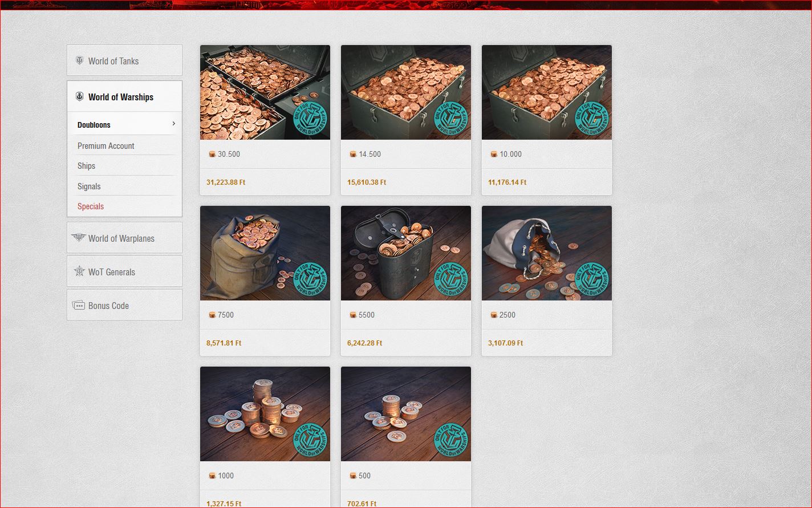Click the WoT Generals star icon
Screen dimensions: 812x508
pos(79,271)
